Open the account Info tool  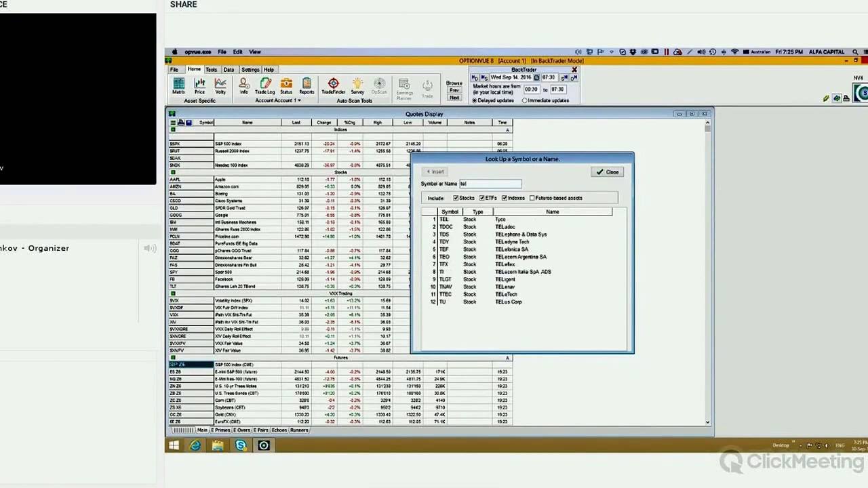coord(243,86)
